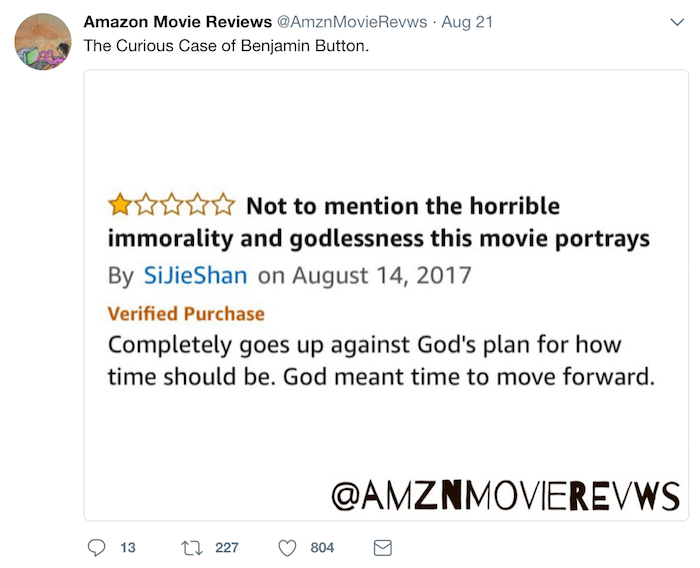Click the filled gold star rating
The width and height of the screenshot is (700, 568).
click(120, 205)
